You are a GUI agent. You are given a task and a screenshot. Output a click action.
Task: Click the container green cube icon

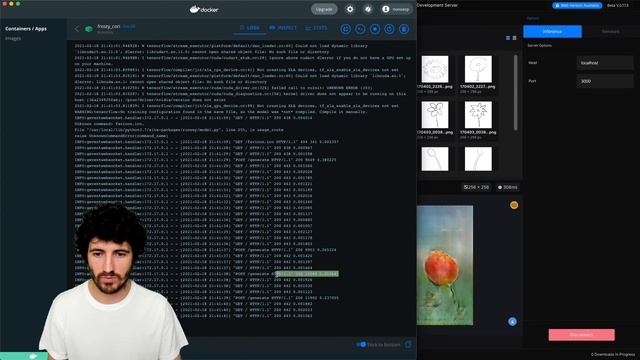tap(89, 29)
